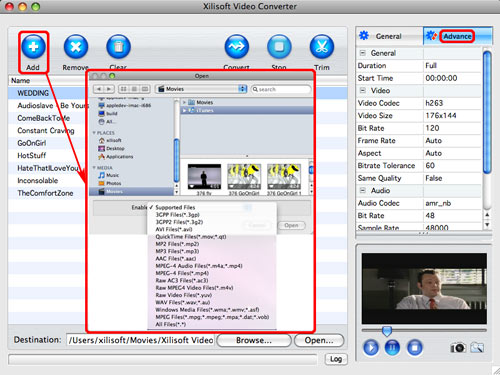Collapse the Video properties group

(363, 90)
